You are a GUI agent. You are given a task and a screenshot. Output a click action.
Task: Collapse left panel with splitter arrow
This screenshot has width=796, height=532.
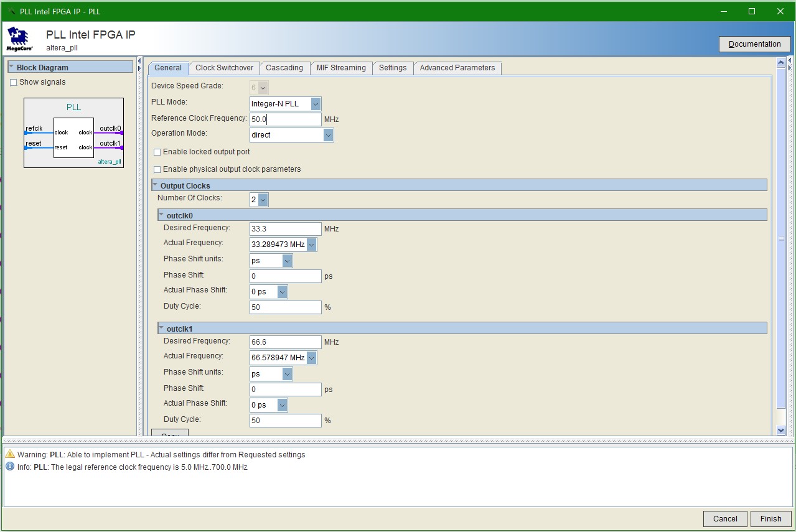click(x=139, y=61)
